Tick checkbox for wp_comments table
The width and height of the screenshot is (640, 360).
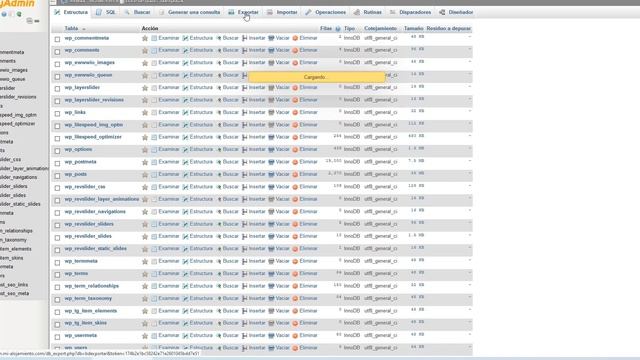point(57,51)
